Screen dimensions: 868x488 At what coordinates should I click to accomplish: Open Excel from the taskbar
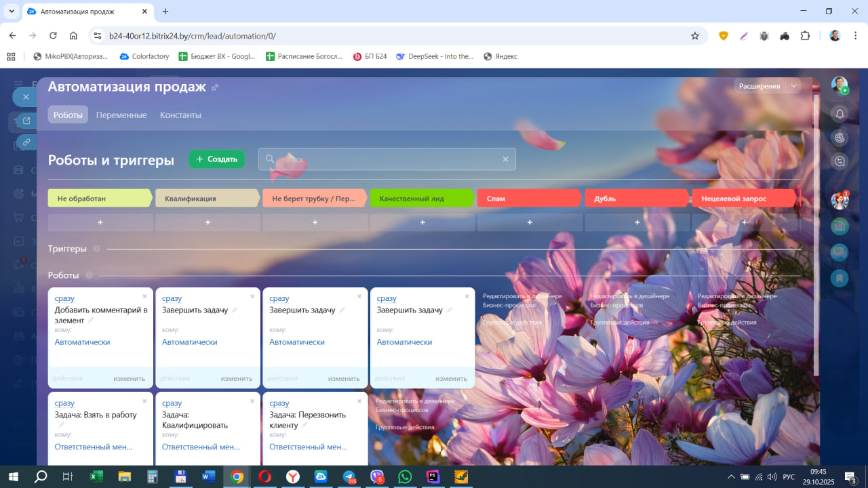[x=96, y=476]
